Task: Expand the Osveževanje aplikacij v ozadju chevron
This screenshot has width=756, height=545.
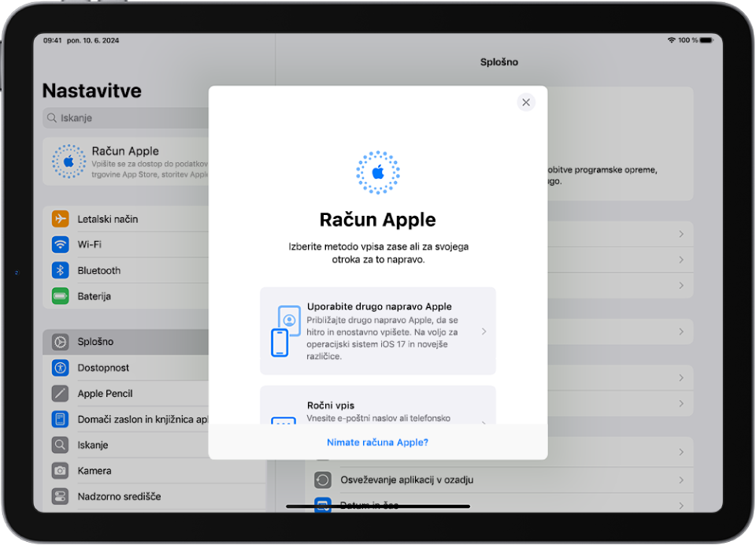Action: [681, 480]
